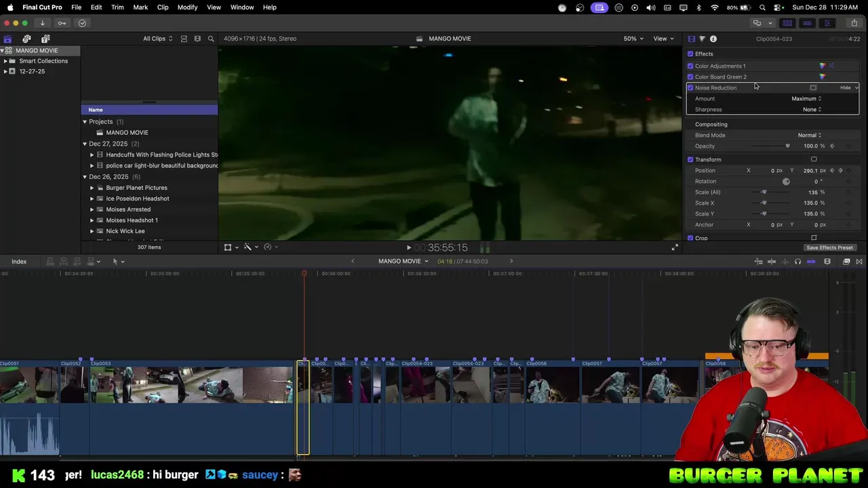Open Color Adjustments 1 color controls icon
Viewport: 868px width, 488px height.
click(823, 66)
